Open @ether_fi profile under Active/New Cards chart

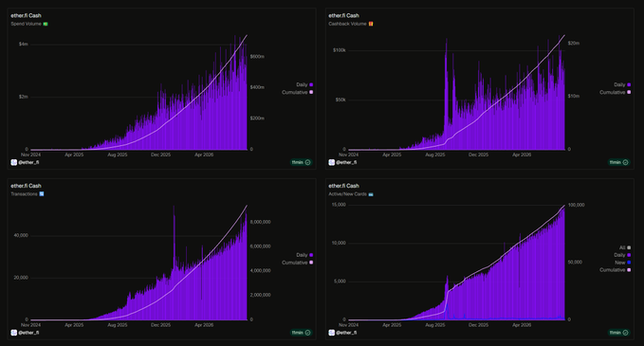(x=346, y=333)
